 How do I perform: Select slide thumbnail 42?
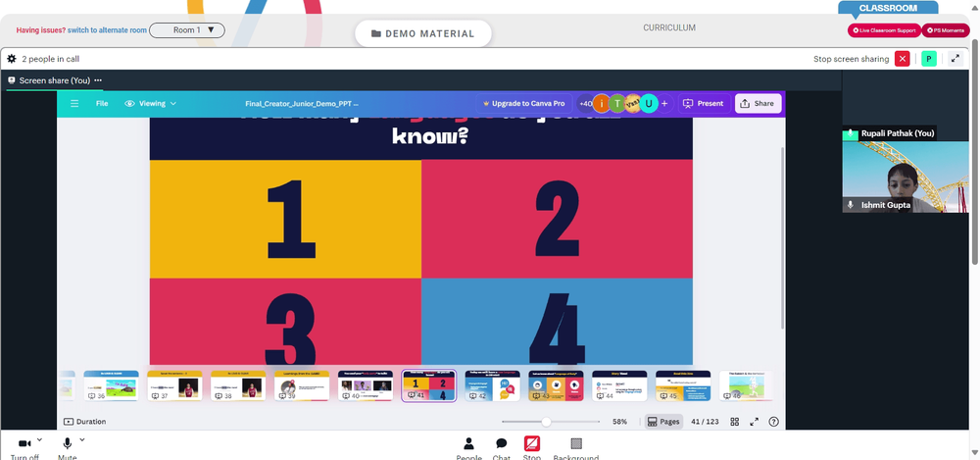tap(493, 385)
